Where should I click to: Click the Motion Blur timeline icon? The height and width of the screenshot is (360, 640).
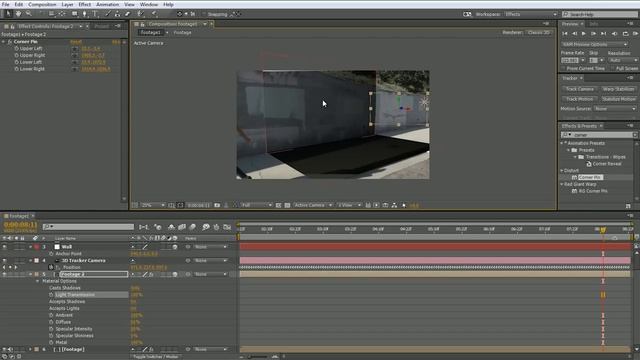[x=193, y=227]
